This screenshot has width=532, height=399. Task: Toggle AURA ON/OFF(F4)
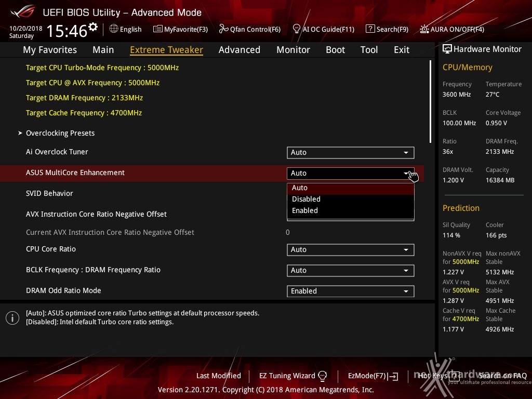[x=452, y=29]
